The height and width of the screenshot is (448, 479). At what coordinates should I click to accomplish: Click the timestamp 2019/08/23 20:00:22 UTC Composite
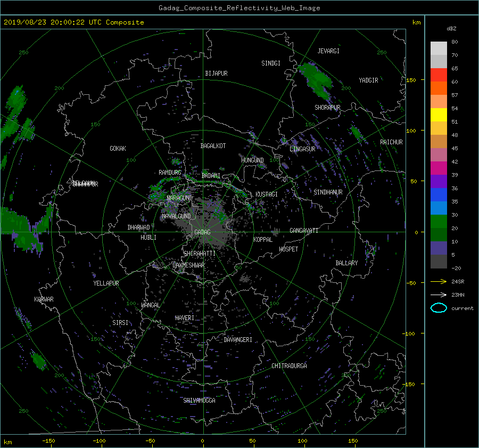click(73, 22)
